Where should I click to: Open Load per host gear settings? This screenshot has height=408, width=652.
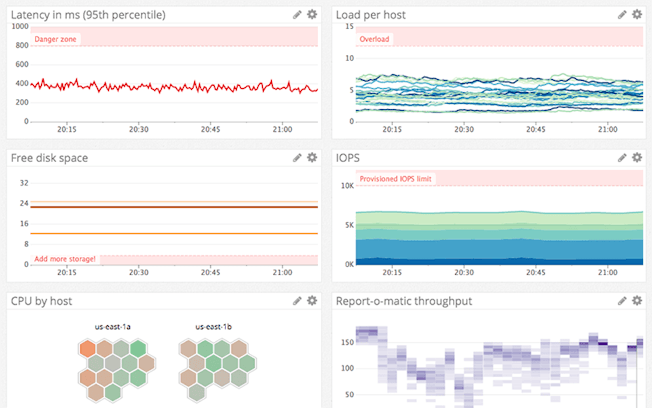(638, 15)
